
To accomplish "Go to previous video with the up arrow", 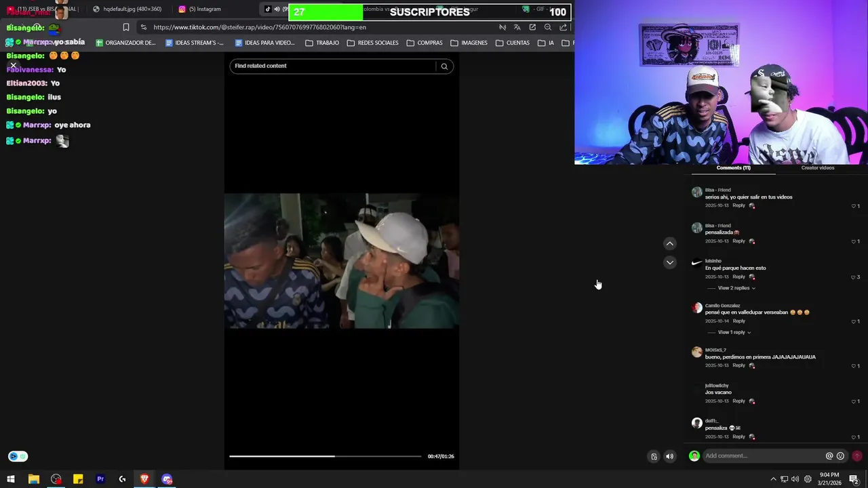I will (670, 243).
